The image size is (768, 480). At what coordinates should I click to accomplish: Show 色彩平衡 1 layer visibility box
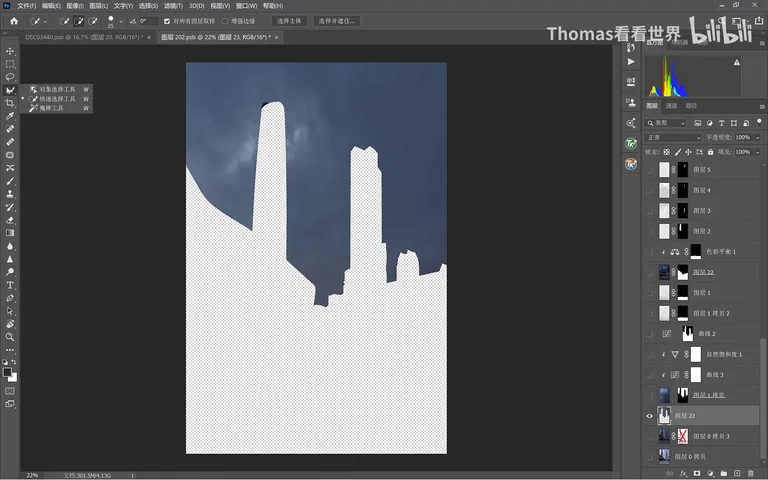coord(649,252)
